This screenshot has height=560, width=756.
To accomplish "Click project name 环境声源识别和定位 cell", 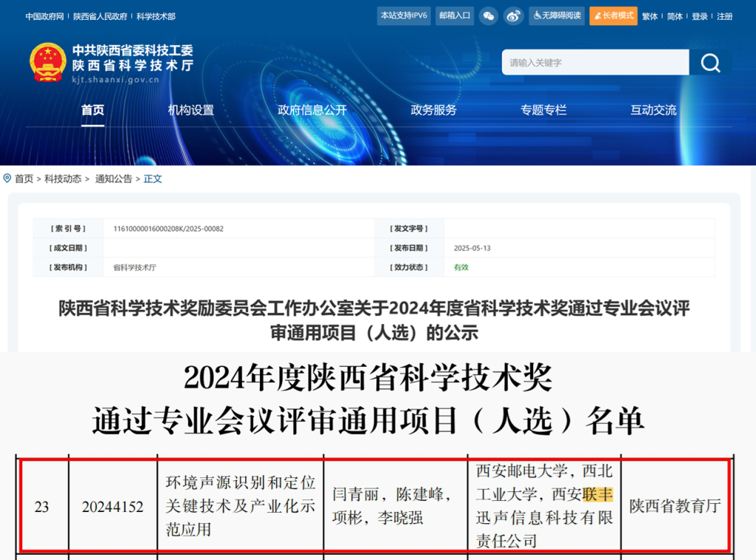I will [x=240, y=506].
